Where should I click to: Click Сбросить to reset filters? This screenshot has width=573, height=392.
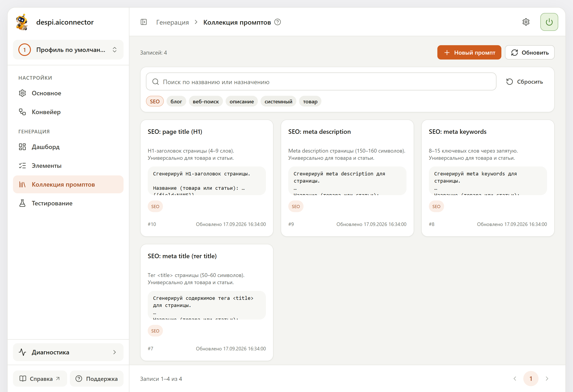click(x=525, y=82)
